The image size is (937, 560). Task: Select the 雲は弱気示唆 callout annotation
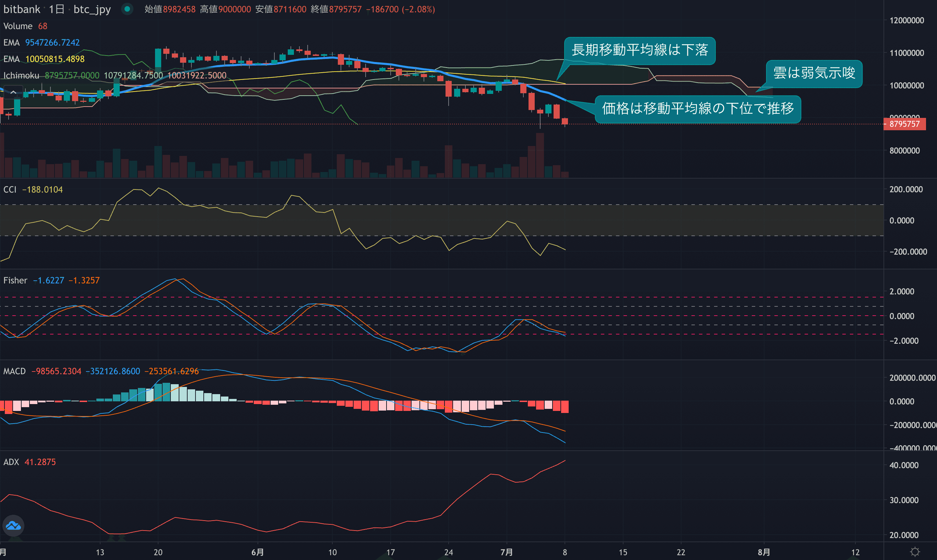(x=814, y=73)
